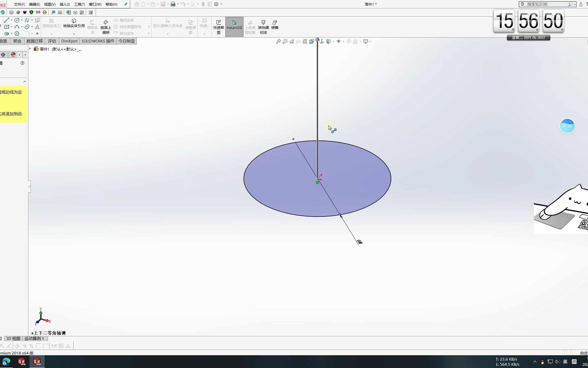Switch to the 钣金 tab
Image resolution: width=588 pixels, height=368 pixels.
pyautogui.click(x=17, y=41)
